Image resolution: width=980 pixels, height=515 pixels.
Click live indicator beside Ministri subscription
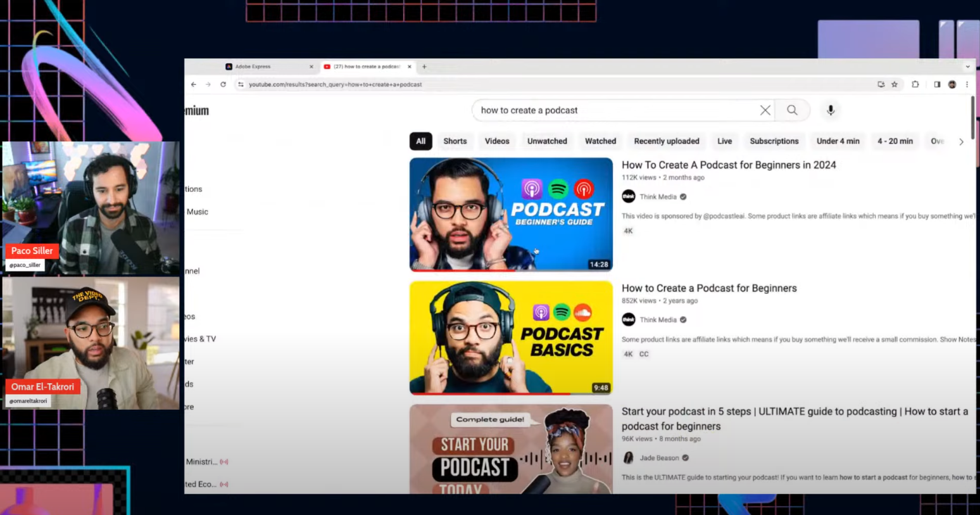click(x=224, y=462)
